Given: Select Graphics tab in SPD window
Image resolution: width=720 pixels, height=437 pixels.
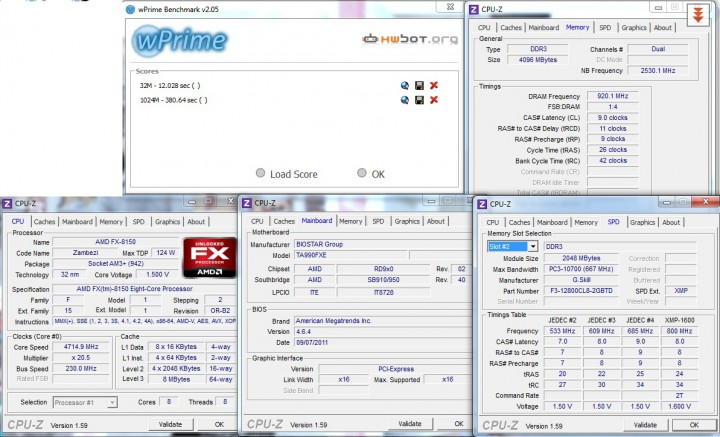Looking at the screenshot, I should pos(642,222).
